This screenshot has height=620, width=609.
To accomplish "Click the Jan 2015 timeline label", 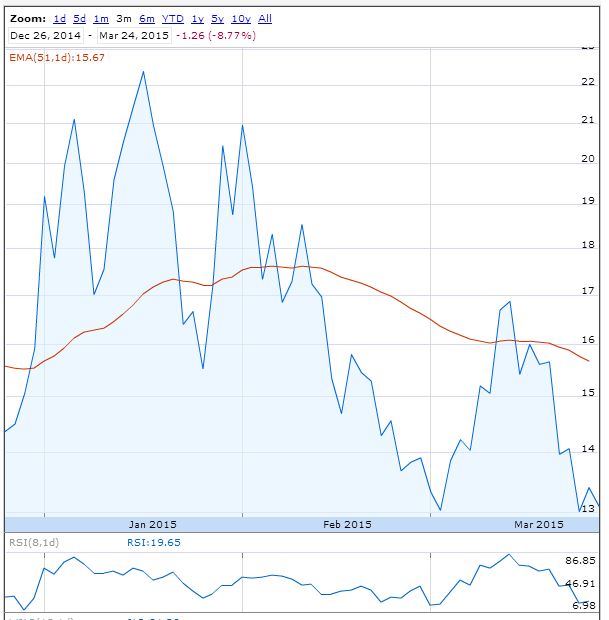I will 153,524.
